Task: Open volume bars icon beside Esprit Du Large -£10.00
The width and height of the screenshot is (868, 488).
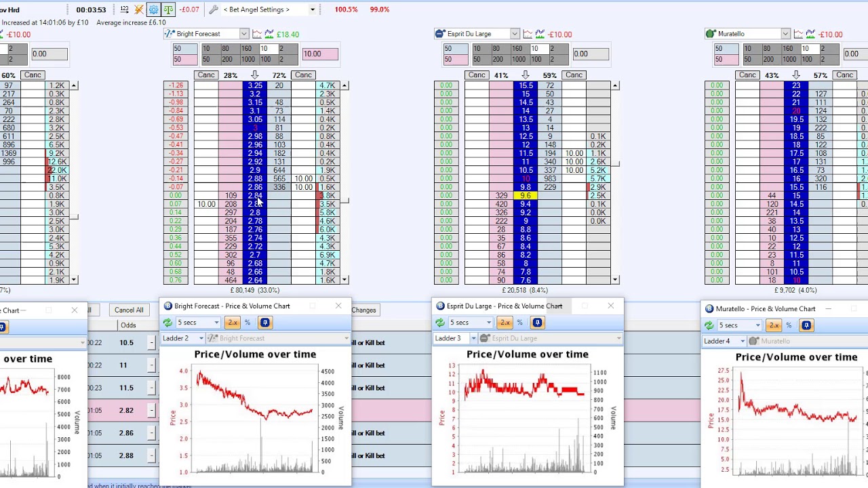Action: coord(540,34)
